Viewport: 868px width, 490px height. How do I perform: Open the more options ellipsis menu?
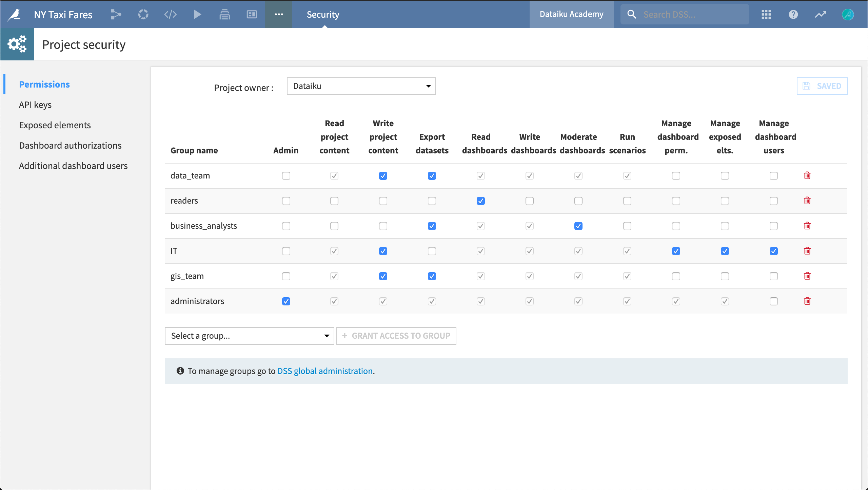click(x=279, y=14)
